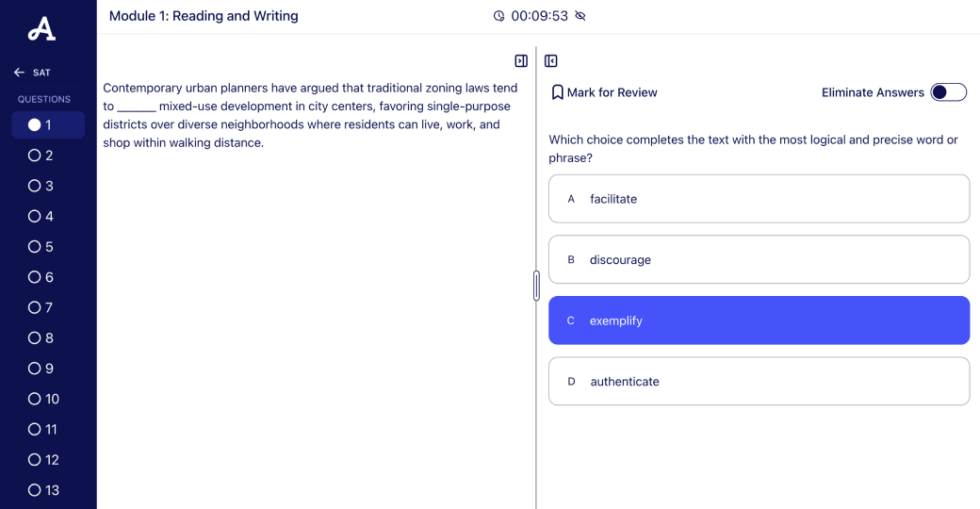Image resolution: width=980 pixels, height=509 pixels.
Task: Toggle the Eliminate Answers switch
Action: point(948,92)
